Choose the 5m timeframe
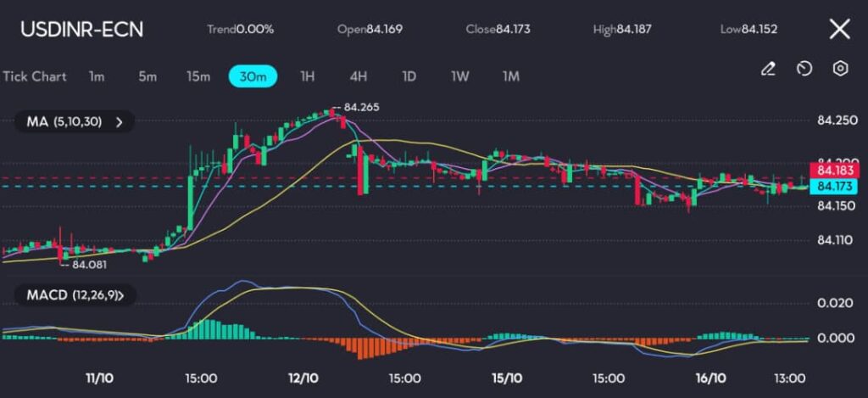Screen dimensions: 868x398 [x=147, y=76]
